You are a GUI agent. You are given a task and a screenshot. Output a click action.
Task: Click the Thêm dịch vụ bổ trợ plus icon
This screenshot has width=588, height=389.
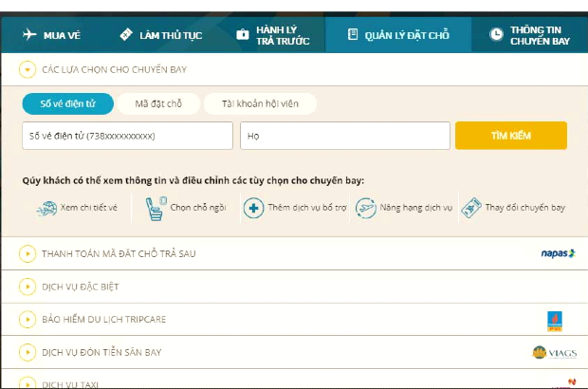coord(254,208)
